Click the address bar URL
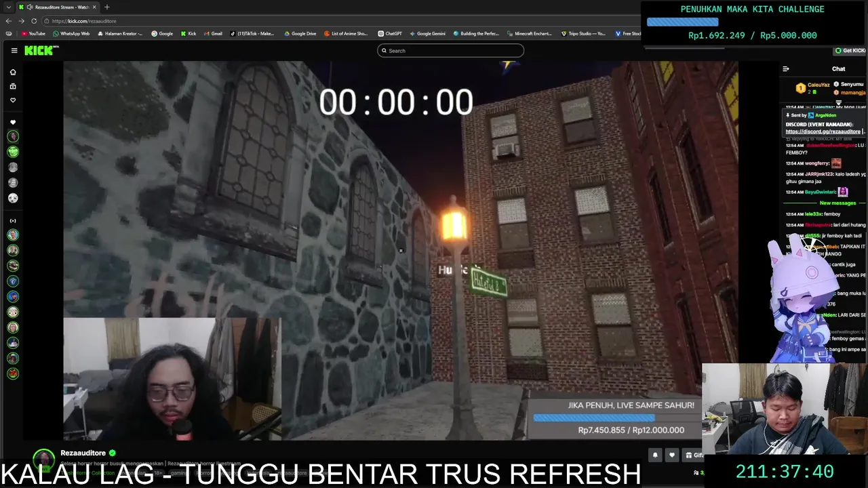Viewport: 868px width, 488px height. [x=84, y=21]
